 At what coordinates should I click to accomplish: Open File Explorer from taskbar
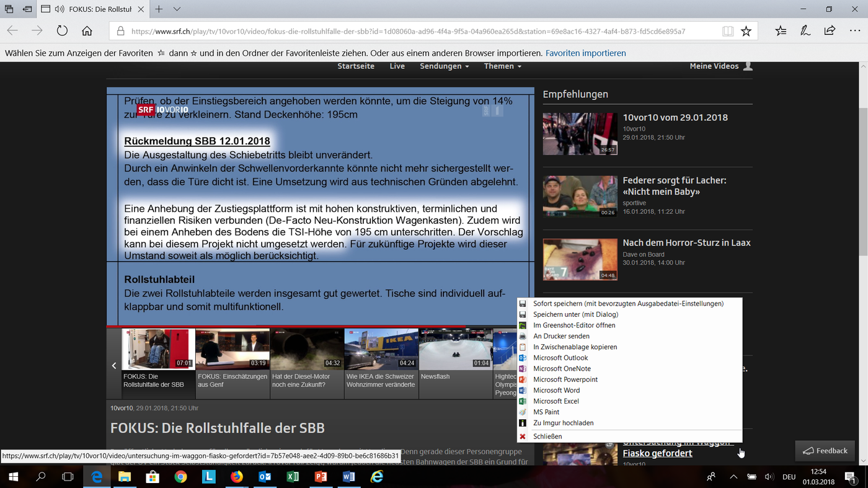pyautogui.click(x=125, y=477)
